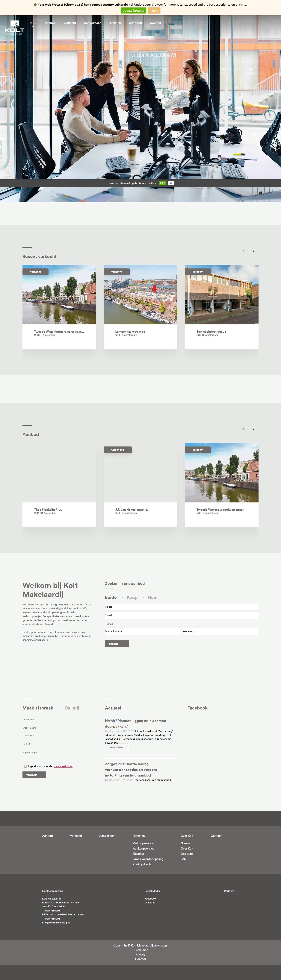
Task: Switch to the Bel mij tab
Action: tap(72, 708)
